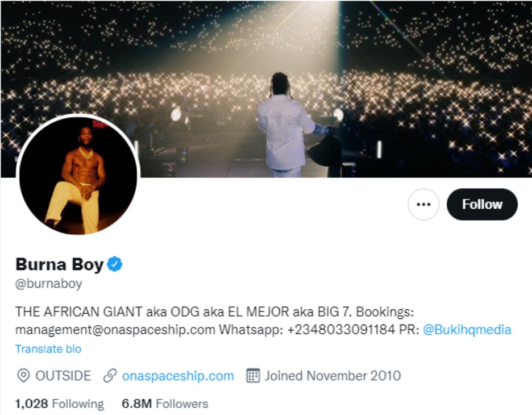The height and width of the screenshot is (415, 532).
Task: Click the management@onaspaceship.com email in bio
Action: click(115, 330)
